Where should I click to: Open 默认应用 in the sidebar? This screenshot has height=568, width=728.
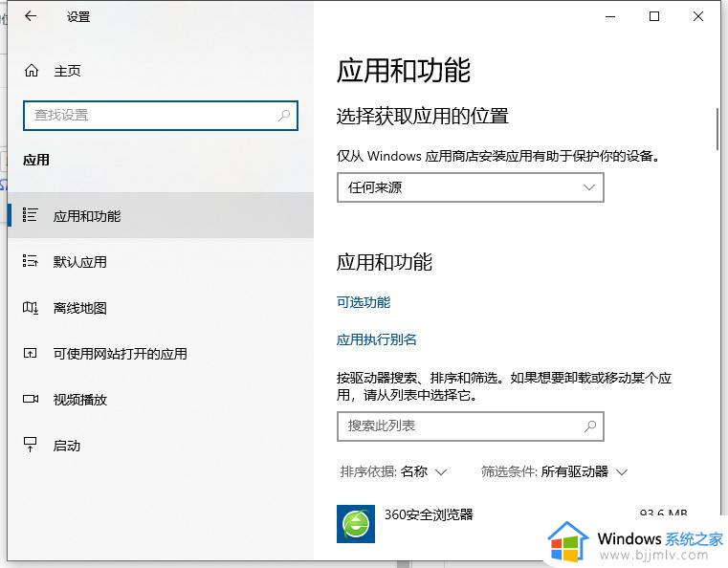click(160, 261)
